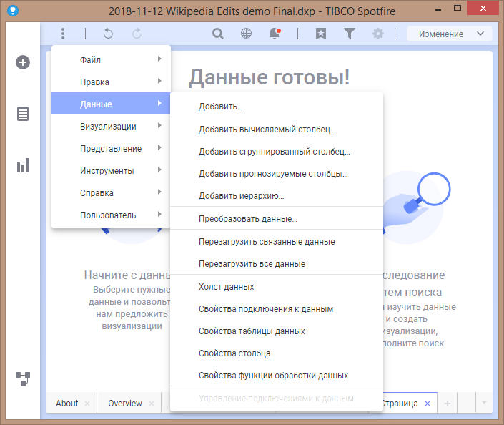Expand the Инструменты submenu

[x=111, y=170]
